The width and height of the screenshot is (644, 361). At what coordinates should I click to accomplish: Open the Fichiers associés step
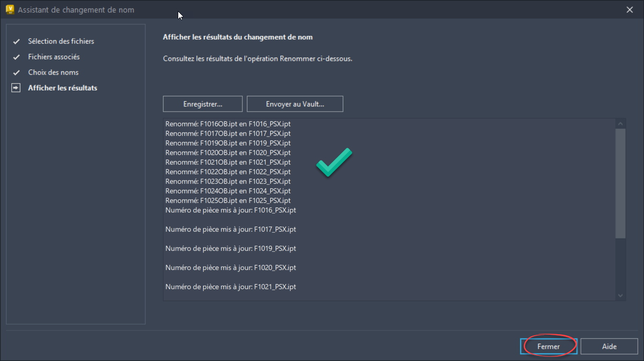click(x=54, y=57)
